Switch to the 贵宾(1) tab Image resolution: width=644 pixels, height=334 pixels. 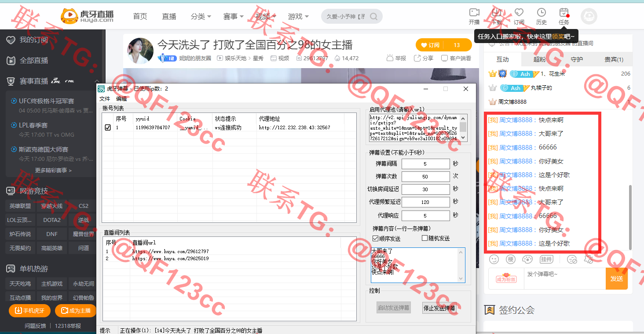click(x=614, y=59)
